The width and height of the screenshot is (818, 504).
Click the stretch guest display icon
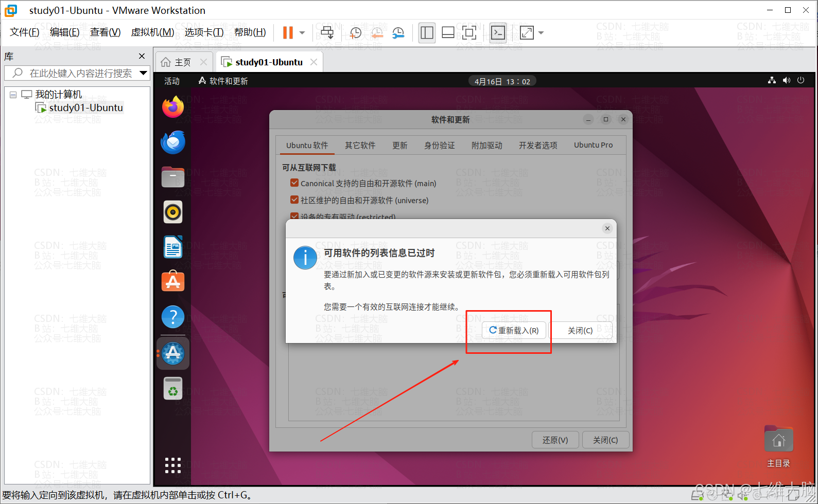527,33
